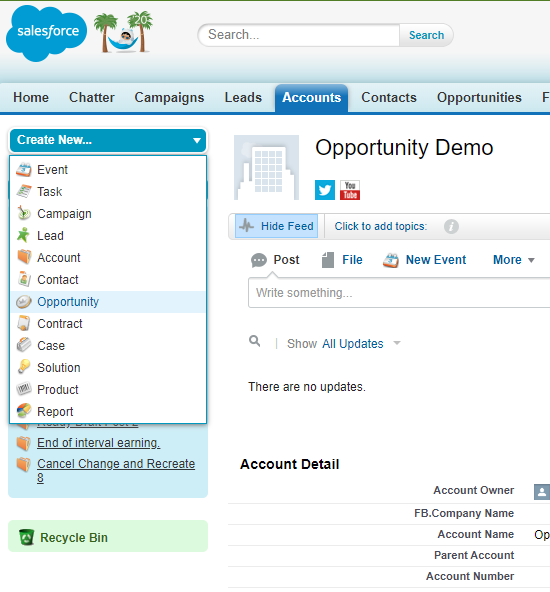Choose Case from Create New menu
The height and width of the screenshot is (592, 550).
108,345
